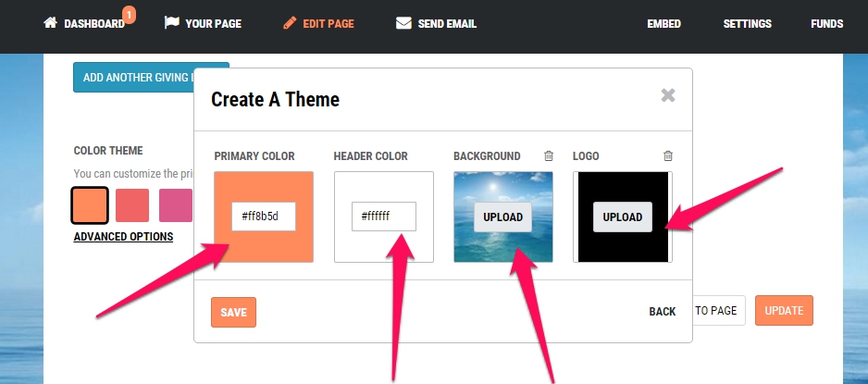Open the Embed menu item

tap(663, 24)
